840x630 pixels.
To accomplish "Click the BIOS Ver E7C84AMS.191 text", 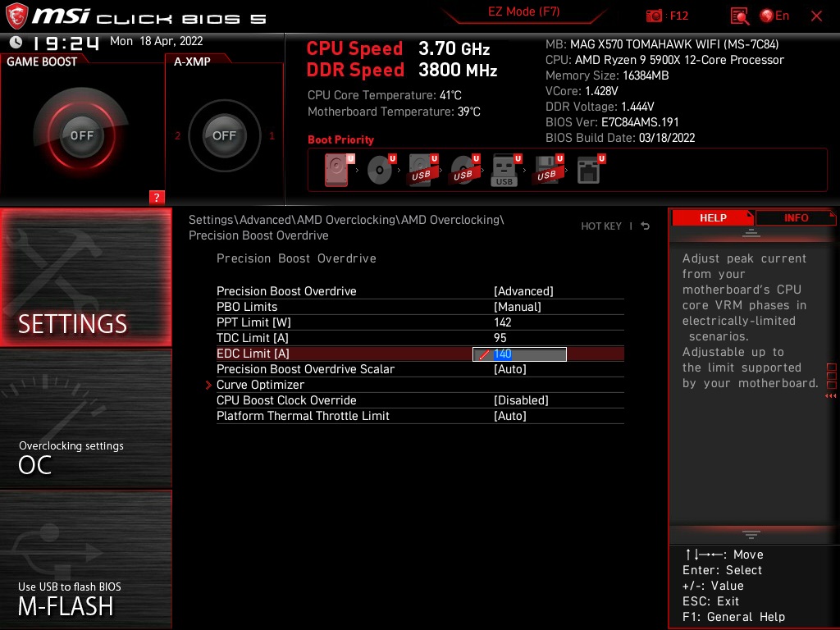I will click(x=612, y=122).
